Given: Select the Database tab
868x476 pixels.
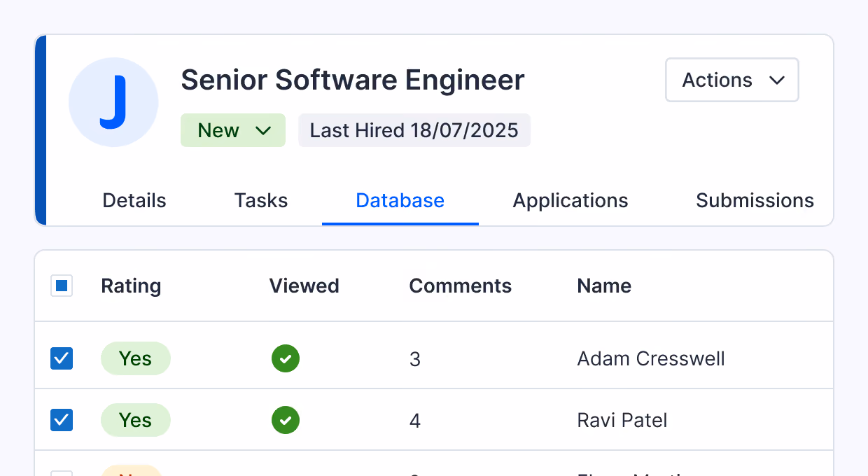Looking at the screenshot, I should click(x=400, y=200).
